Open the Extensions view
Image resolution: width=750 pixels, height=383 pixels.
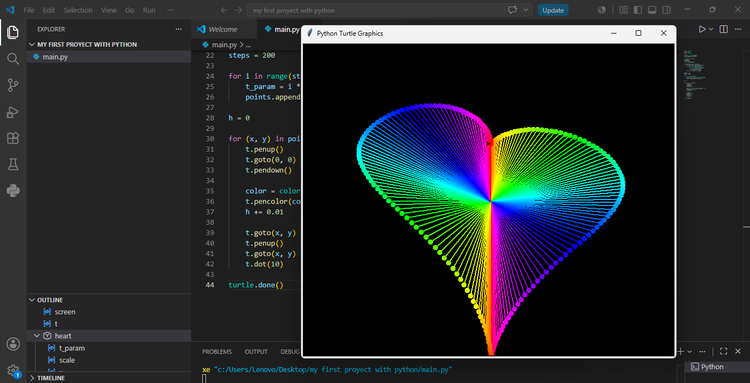click(13, 139)
